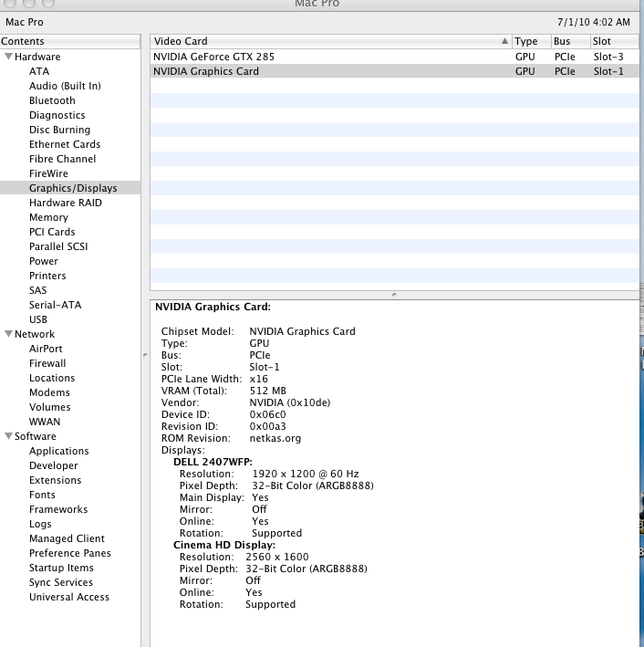Click Slot-3 cell in GTX 285 row
This screenshot has height=647, width=644.
click(608, 57)
